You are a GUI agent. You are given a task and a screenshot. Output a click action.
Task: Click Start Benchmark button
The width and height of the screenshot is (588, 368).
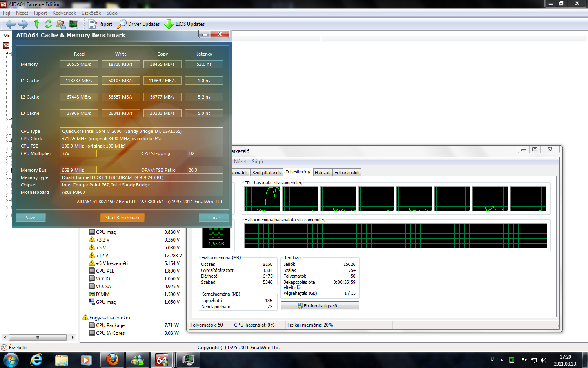[x=122, y=218]
